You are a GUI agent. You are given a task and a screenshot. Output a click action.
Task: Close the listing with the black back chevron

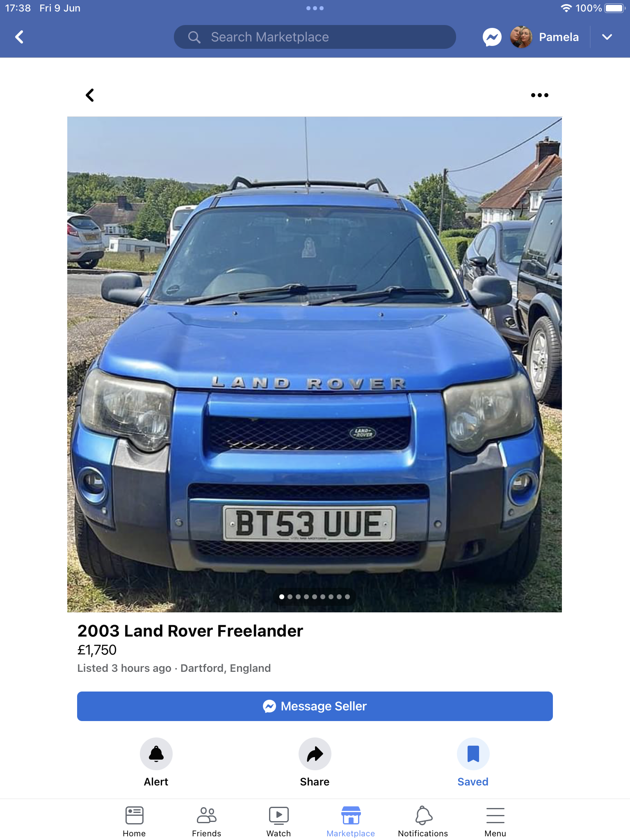pos(90,95)
